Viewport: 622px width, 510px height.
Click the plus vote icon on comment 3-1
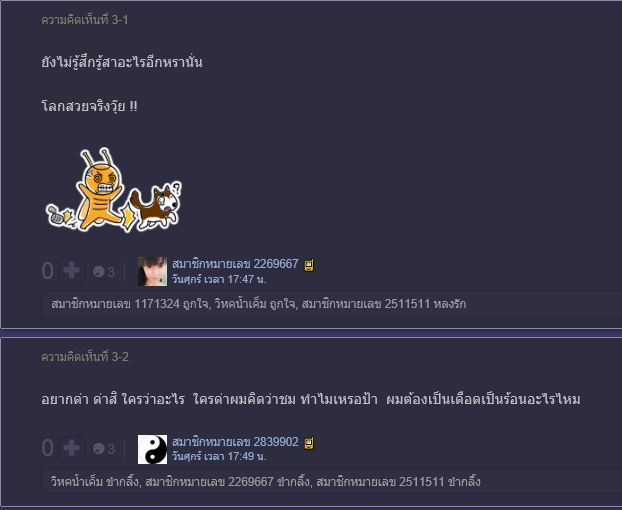point(71,271)
